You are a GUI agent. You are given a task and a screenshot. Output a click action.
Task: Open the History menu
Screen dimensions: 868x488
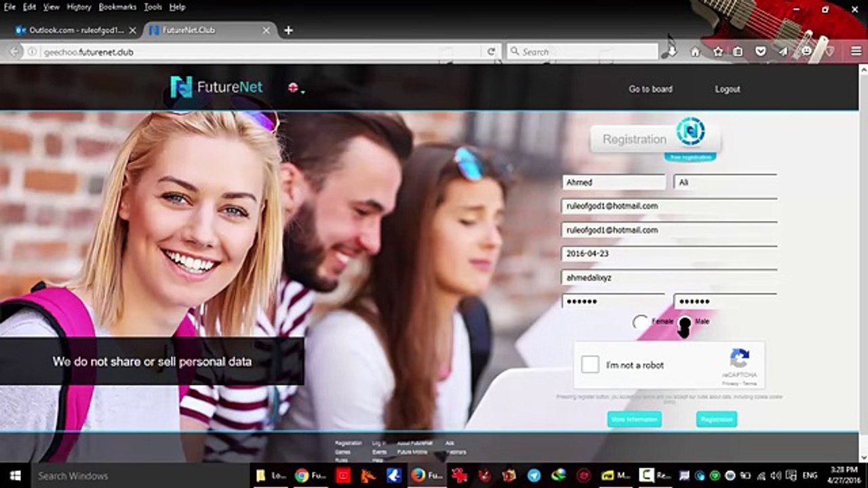pos(79,7)
